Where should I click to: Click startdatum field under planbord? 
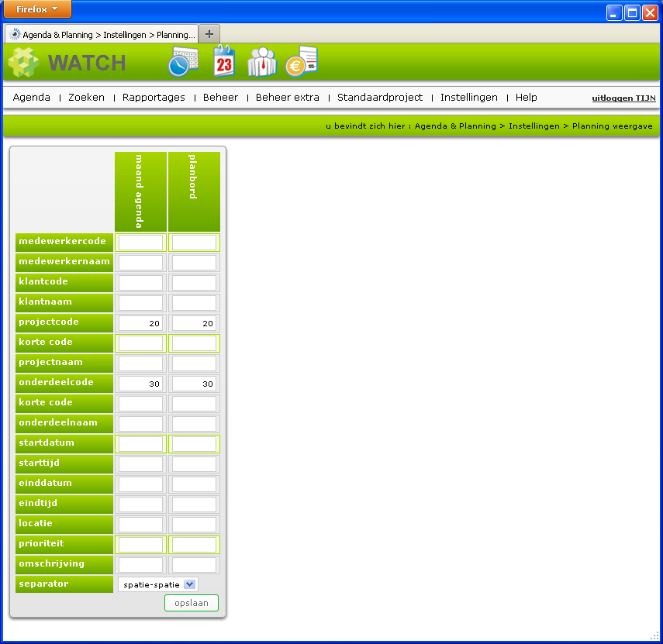(x=194, y=444)
